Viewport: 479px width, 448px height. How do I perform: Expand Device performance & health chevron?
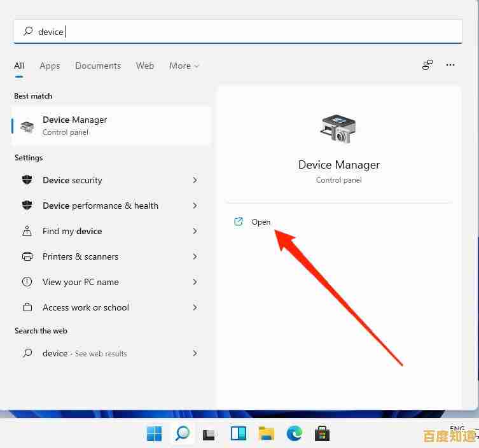[195, 206]
